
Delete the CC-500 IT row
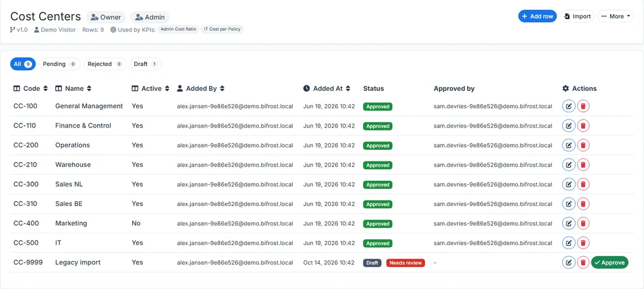point(583,243)
